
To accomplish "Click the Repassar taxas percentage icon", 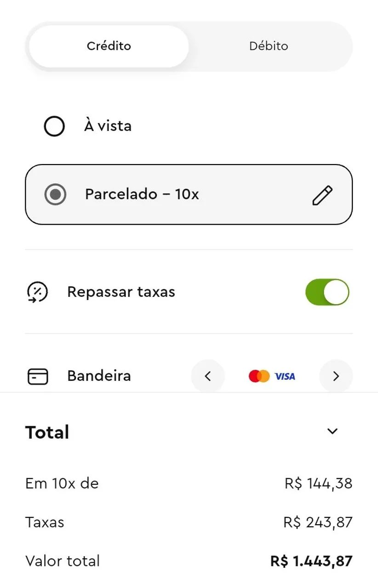I will pyautogui.click(x=37, y=292).
